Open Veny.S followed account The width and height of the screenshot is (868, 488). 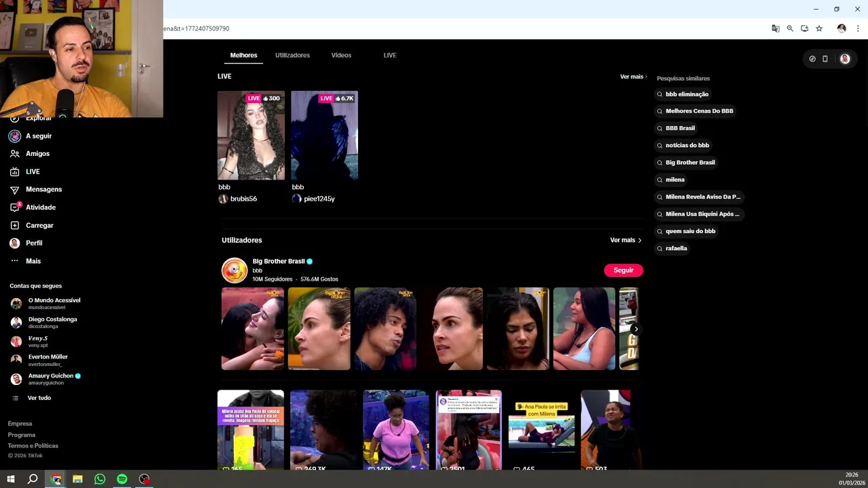pos(29,341)
